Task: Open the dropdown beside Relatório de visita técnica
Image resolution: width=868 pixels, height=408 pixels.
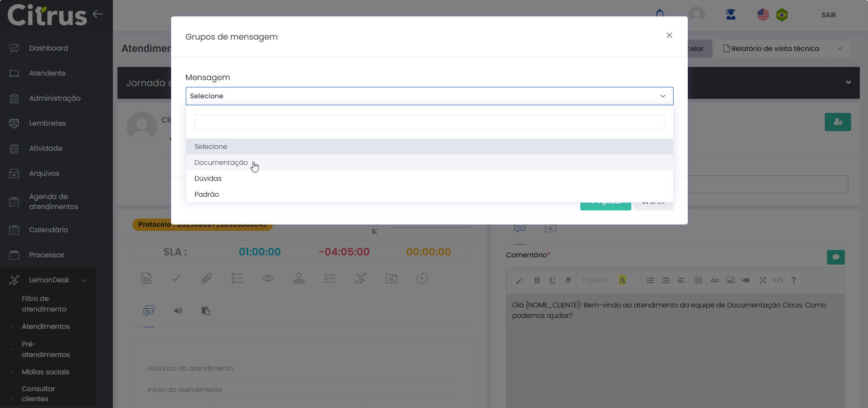Action: (x=840, y=49)
